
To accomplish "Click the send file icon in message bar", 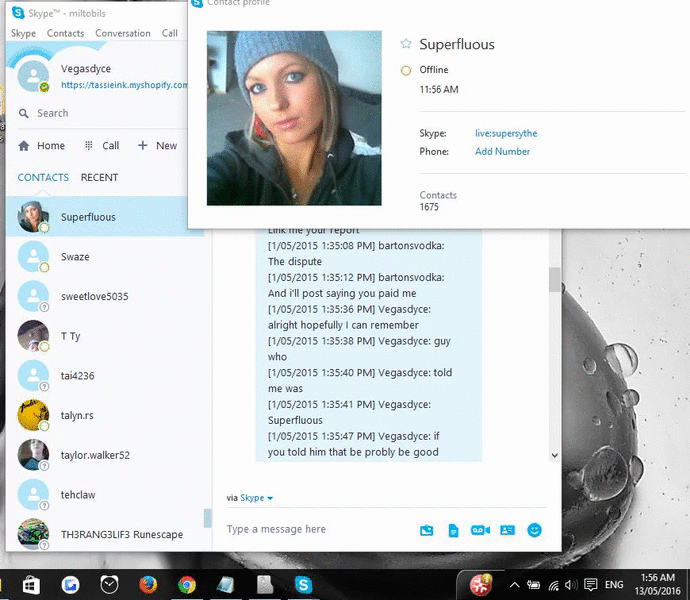I will coord(426,530).
